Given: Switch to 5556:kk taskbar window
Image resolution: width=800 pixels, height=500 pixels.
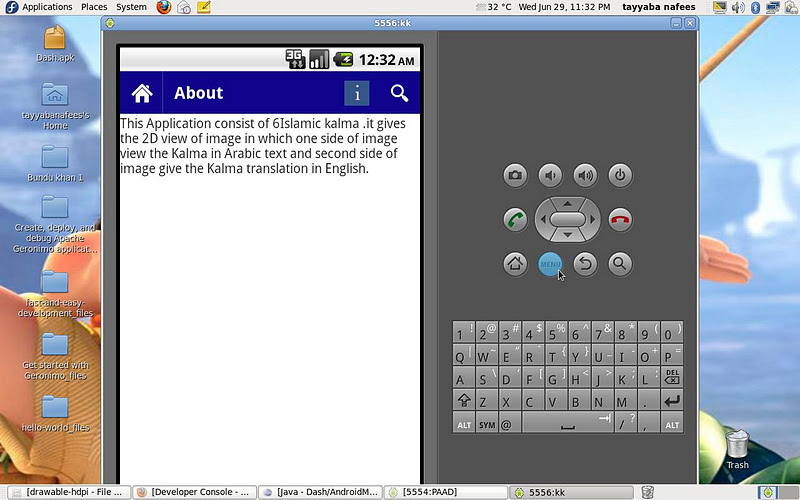Looking at the screenshot, I should click(571, 492).
